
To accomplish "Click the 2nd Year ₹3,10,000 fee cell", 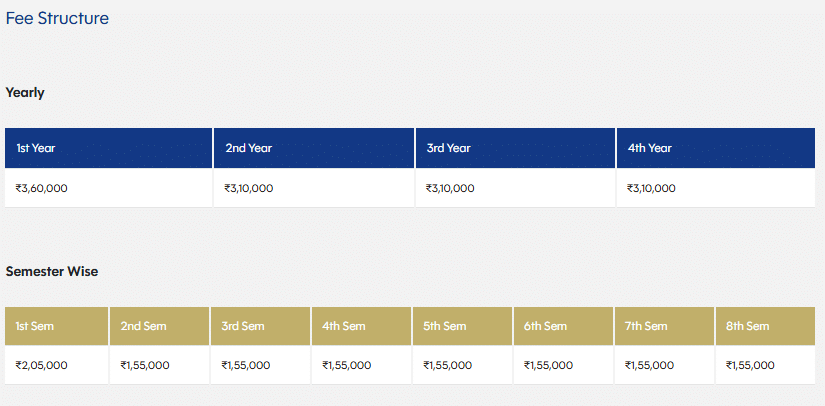I will click(x=249, y=188).
